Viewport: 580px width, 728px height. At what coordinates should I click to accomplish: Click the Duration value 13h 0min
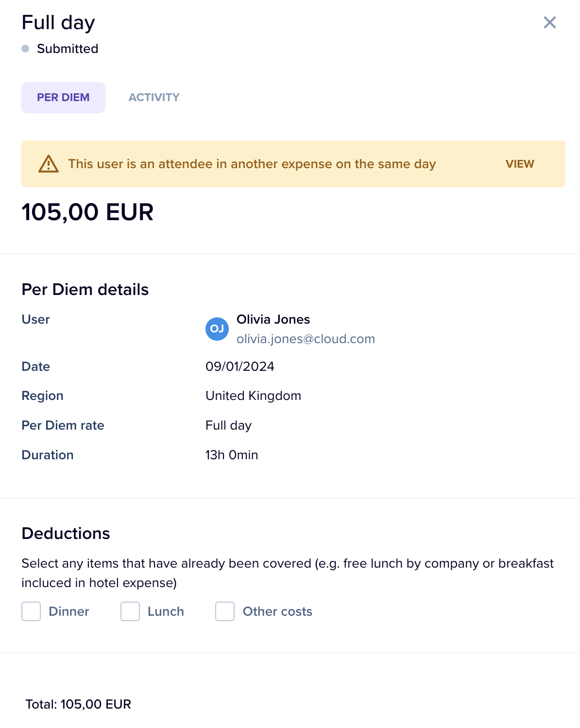tap(232, 455)
